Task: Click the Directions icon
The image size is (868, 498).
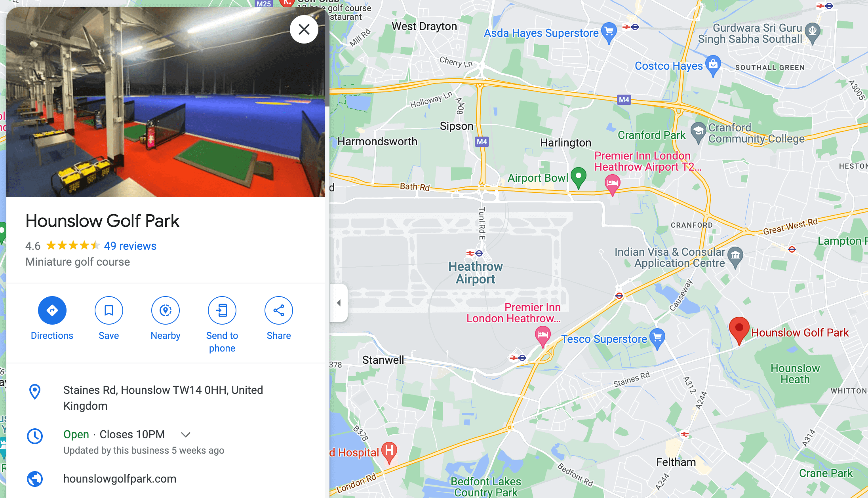Action: pos(52,310)
